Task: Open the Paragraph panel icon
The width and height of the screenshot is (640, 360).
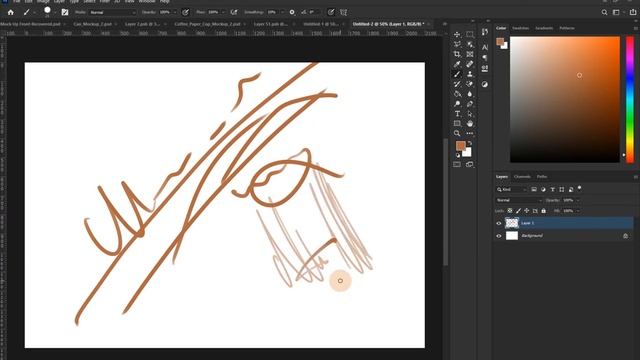Action: [x=484, y=58]
